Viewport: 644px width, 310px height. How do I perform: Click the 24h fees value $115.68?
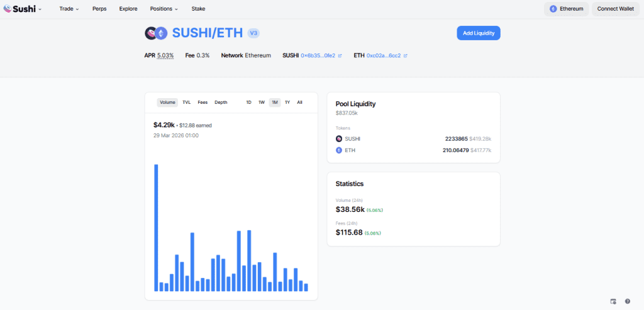point(349,233)
